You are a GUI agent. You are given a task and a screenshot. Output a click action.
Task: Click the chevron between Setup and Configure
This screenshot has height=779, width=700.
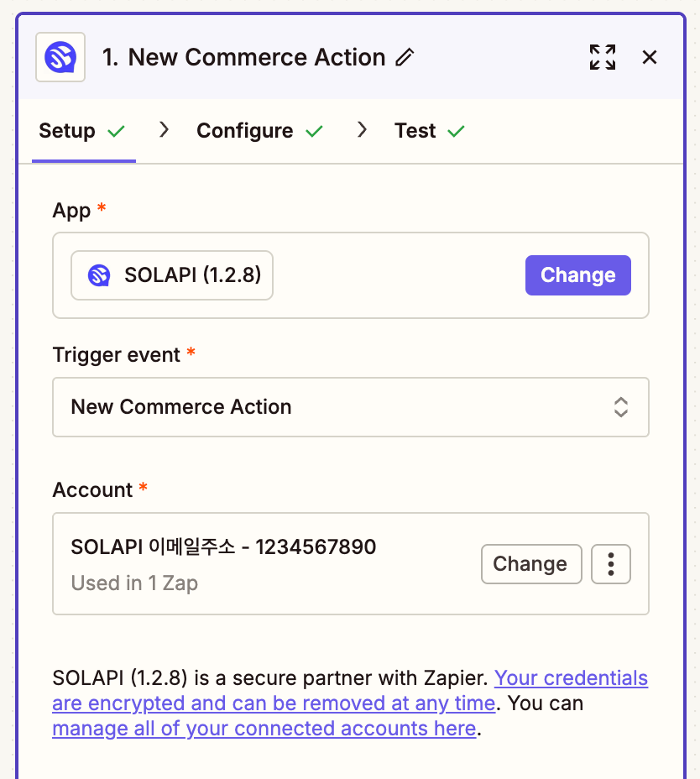click(x=164, y=129)
